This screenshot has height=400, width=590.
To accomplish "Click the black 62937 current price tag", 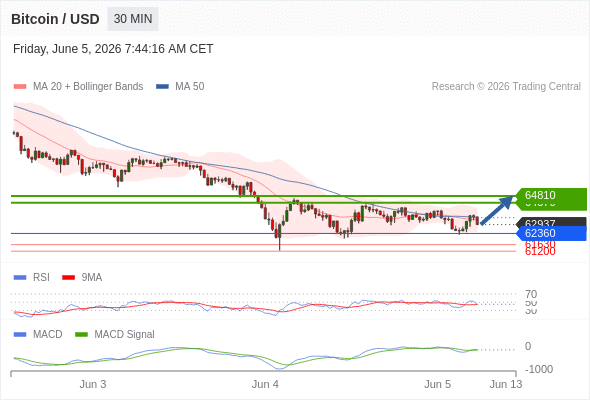I will [x=551, y=222].
